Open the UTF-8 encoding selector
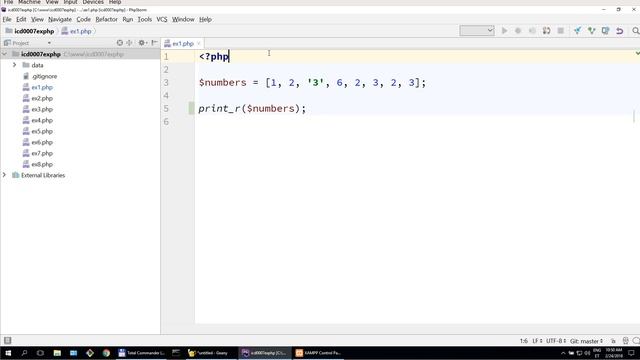The width and height of the screenshot is (640, 360). point(556,341)
